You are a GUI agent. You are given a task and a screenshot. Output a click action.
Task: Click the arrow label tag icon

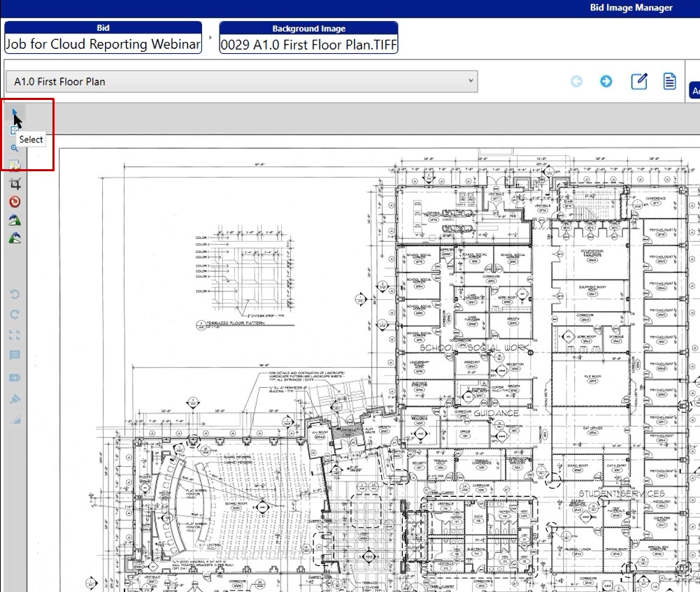[x=15, y=377]
